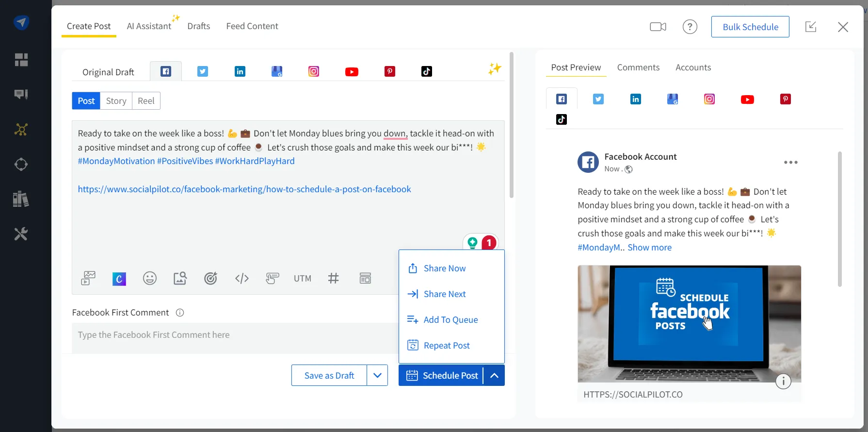Select Twitter icon in the preview panel
The image size is (868, 432).
coord(598,99)
